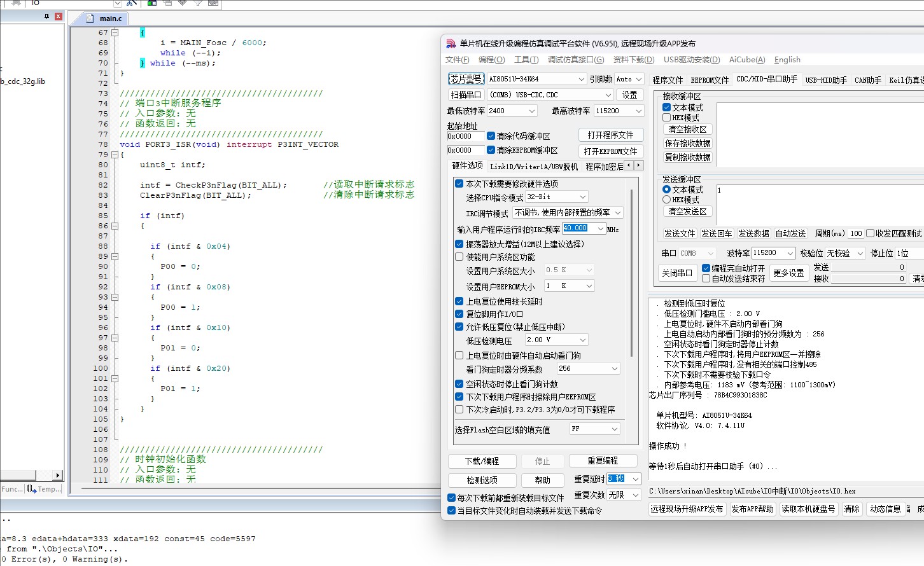The width and height of the screenshot is (924, 566).
Task: Open the 低压检测电压 2.00 V dropdown
Action: (557, 340)
